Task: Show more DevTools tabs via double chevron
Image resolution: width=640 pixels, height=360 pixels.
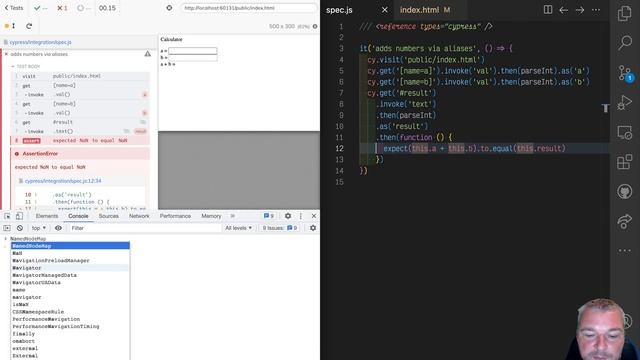Action: point(233,216)
